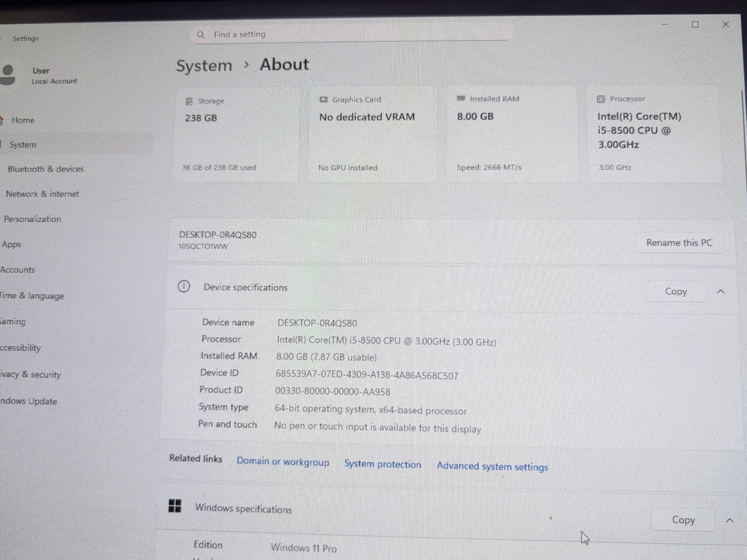
Task: Open the Graphics Card info card
Action: [x=372, y=134]
